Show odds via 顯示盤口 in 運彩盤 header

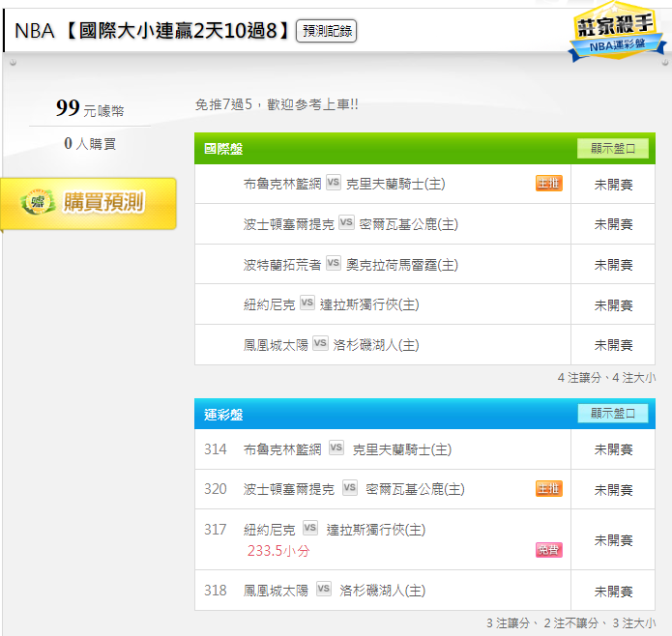(612, 414)
